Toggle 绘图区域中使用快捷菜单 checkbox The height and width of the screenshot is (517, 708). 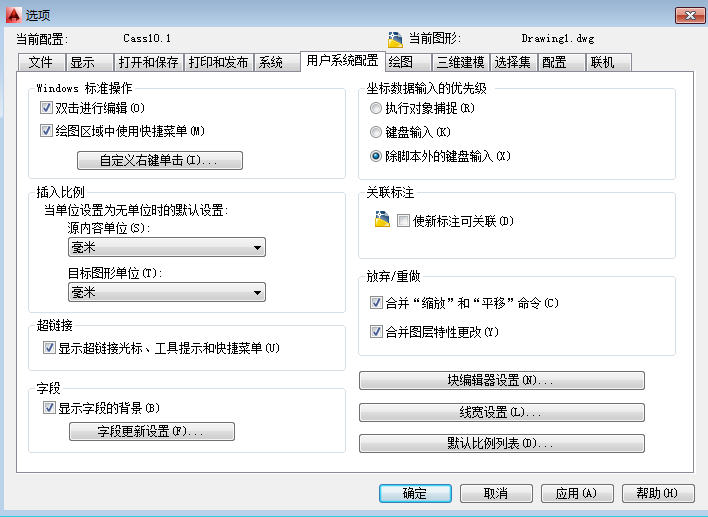coord(47,131)
